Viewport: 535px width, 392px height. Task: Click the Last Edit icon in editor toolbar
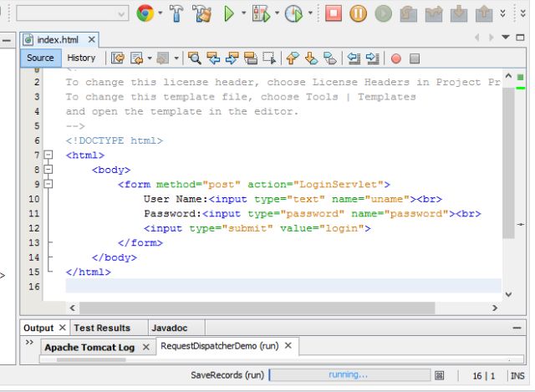tap(118, 59)
